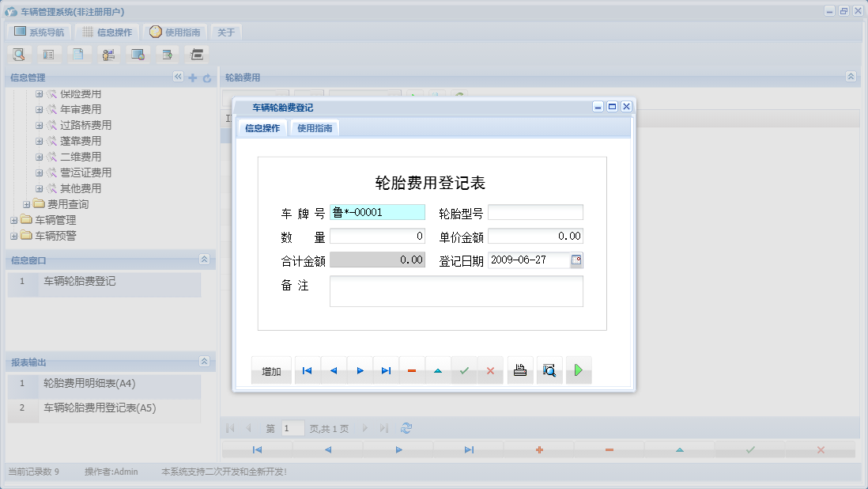Delete the record using the red minus icon

click(x=412, y=370)
